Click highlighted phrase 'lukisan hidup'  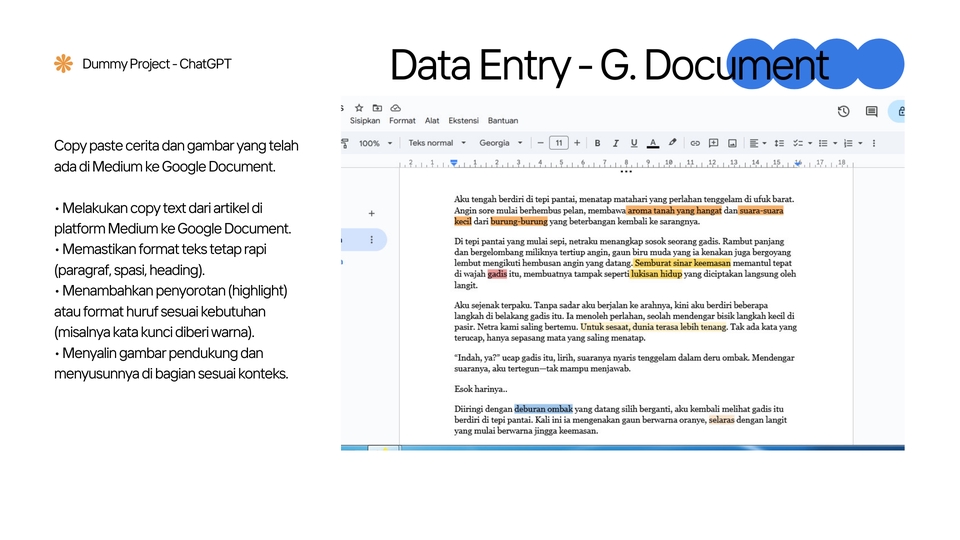click(656, 274)
